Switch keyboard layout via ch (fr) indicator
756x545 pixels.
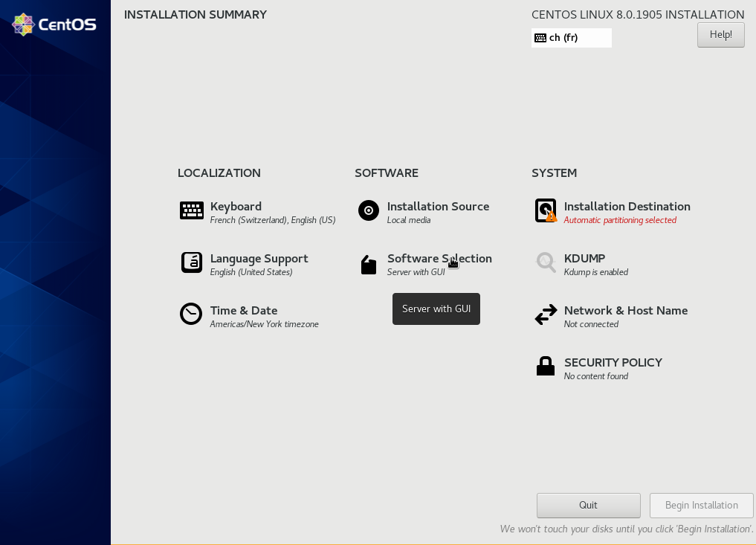tap(571, 38)
